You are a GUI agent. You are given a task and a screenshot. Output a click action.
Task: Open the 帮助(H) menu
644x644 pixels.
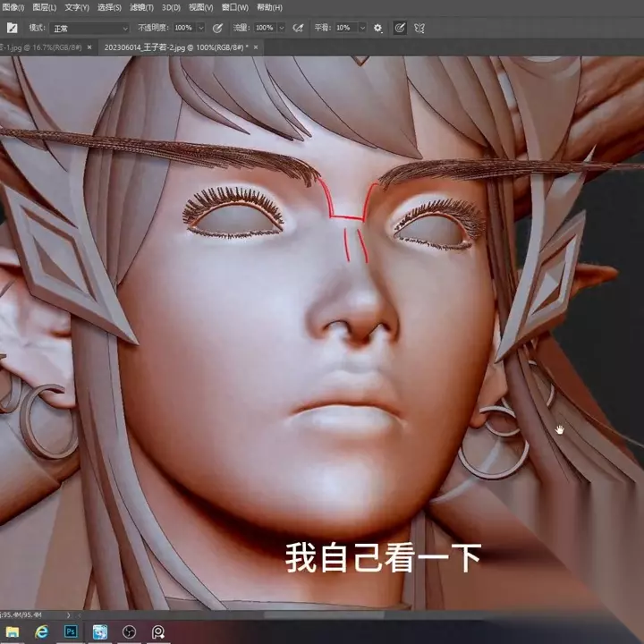point(269,7)
